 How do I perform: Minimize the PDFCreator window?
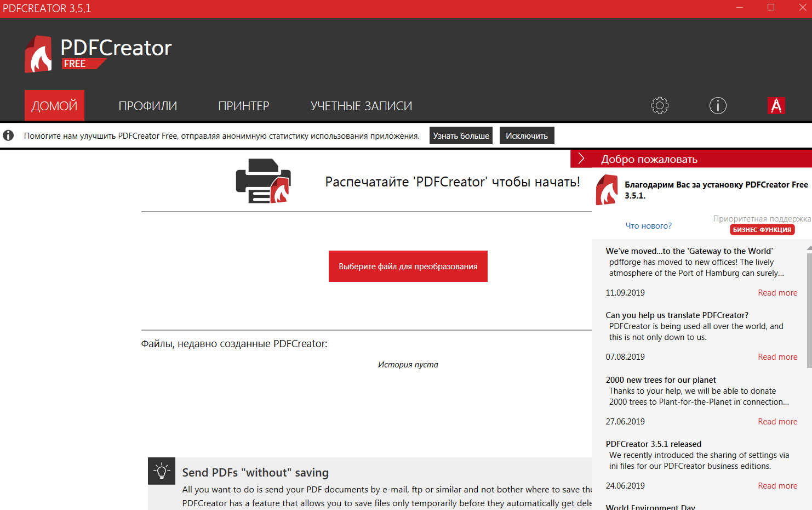tap(740, 8)
